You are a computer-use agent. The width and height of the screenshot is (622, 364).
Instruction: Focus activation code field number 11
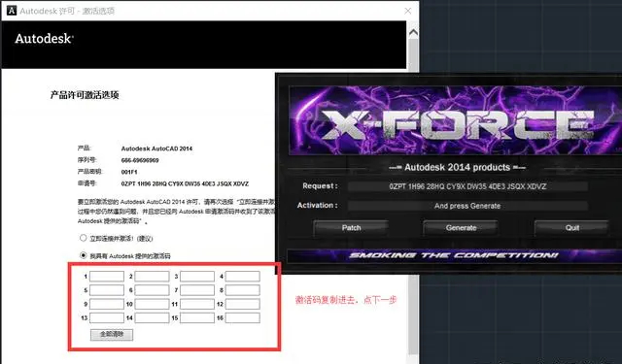pyautogui.click(x=197, y=304)
